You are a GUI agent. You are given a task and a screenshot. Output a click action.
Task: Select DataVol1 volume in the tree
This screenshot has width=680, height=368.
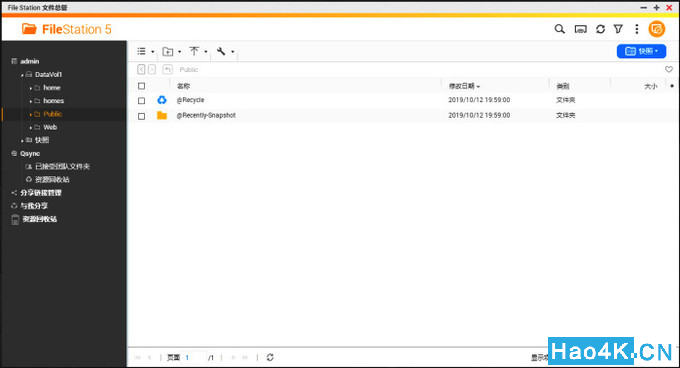coord(48,75)
